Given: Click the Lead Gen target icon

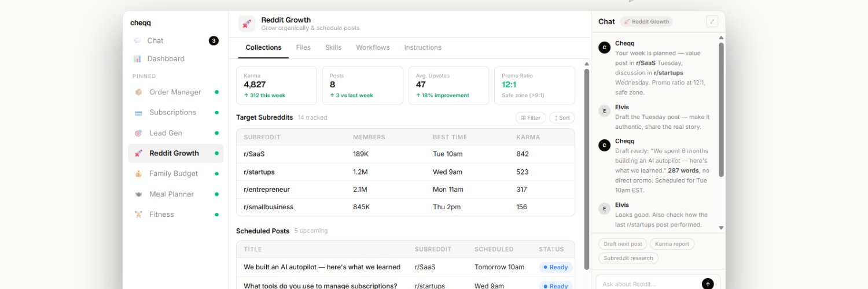Looking at the screenshot, I should point(138,133).
